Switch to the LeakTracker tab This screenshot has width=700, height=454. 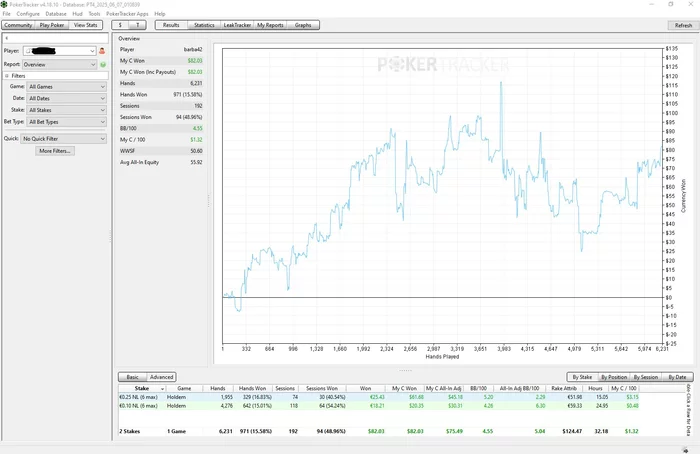point(237,25)
